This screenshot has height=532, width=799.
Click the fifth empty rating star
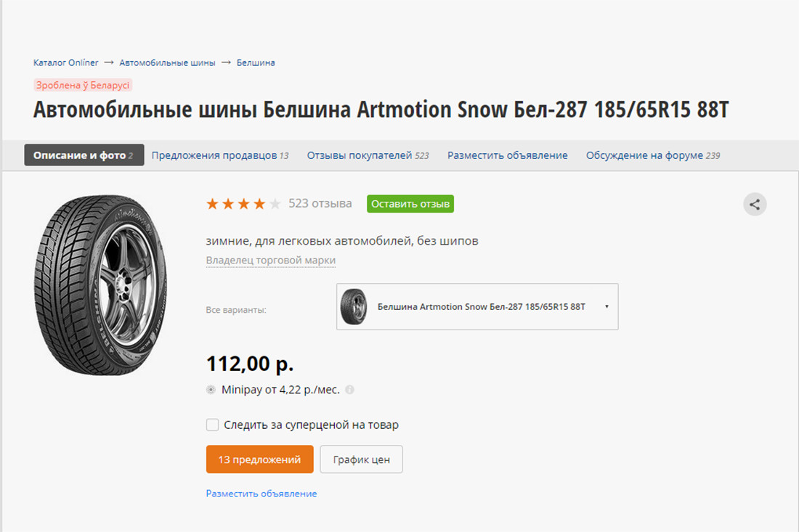tap(275, 204)
